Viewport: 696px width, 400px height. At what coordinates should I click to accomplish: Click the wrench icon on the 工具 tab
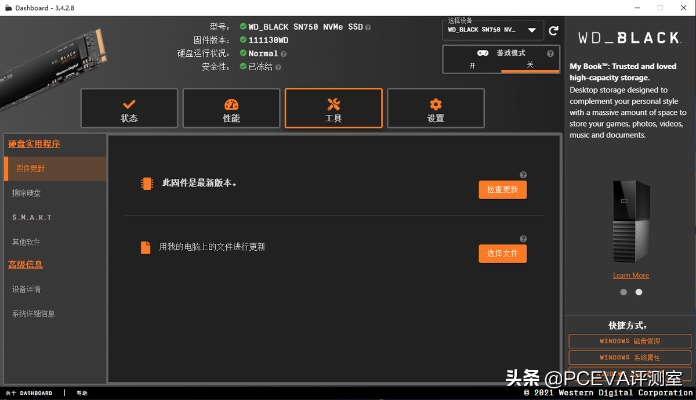(x=333, y=104)
